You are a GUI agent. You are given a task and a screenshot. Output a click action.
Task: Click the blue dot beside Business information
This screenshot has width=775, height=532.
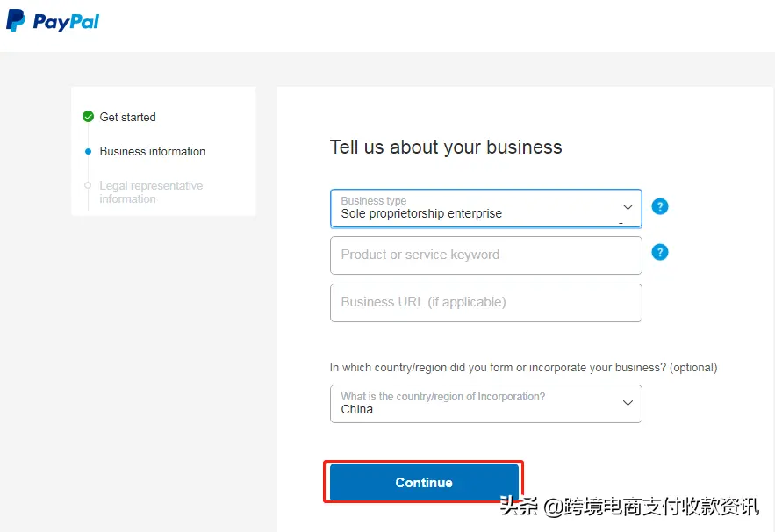tap(88, 151)
